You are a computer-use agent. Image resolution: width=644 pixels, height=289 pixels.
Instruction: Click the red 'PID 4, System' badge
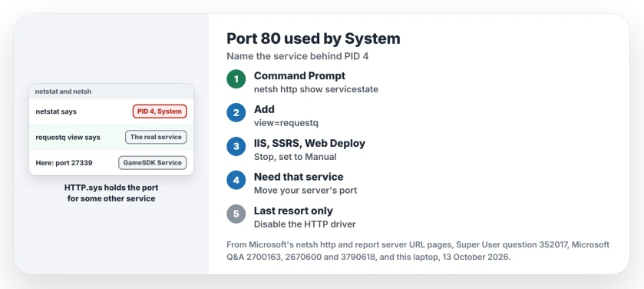(160, 111)
